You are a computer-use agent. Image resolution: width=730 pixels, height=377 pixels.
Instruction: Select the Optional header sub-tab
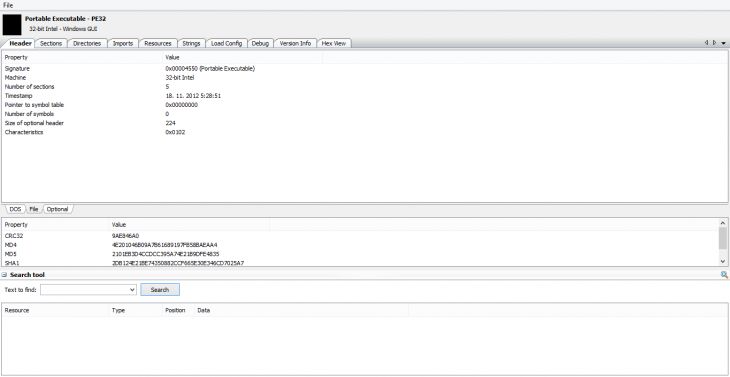coord(58,209)
